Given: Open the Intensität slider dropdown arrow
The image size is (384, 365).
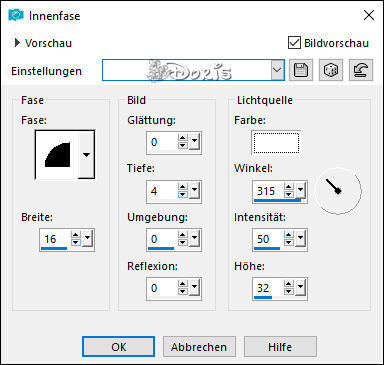Looking at the screenshot, I should tap(301, 238).
